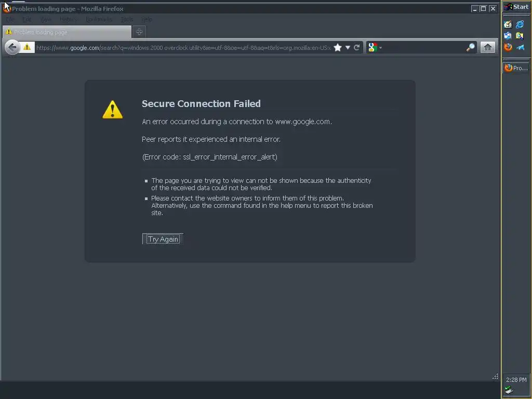Open the Google search engine selector
This screenshot has width=532, height=399.
(x=375, y=47)
